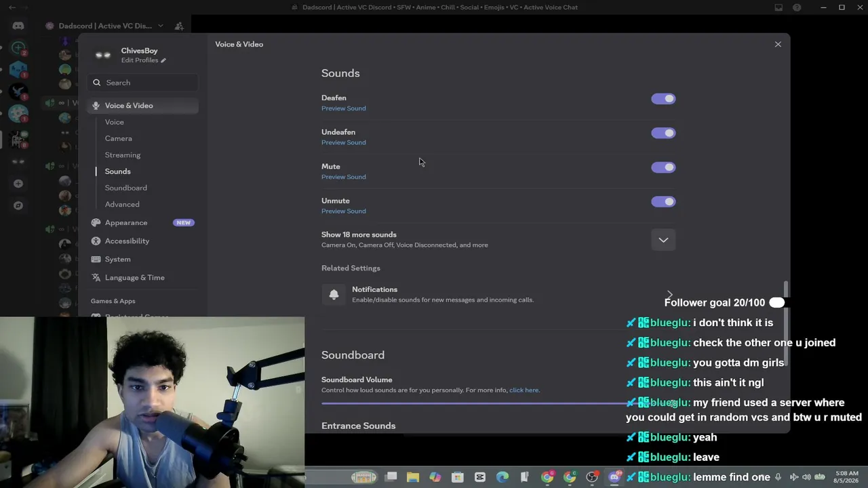Click the ChivesBoy profile avatar

tap(103, 55)
